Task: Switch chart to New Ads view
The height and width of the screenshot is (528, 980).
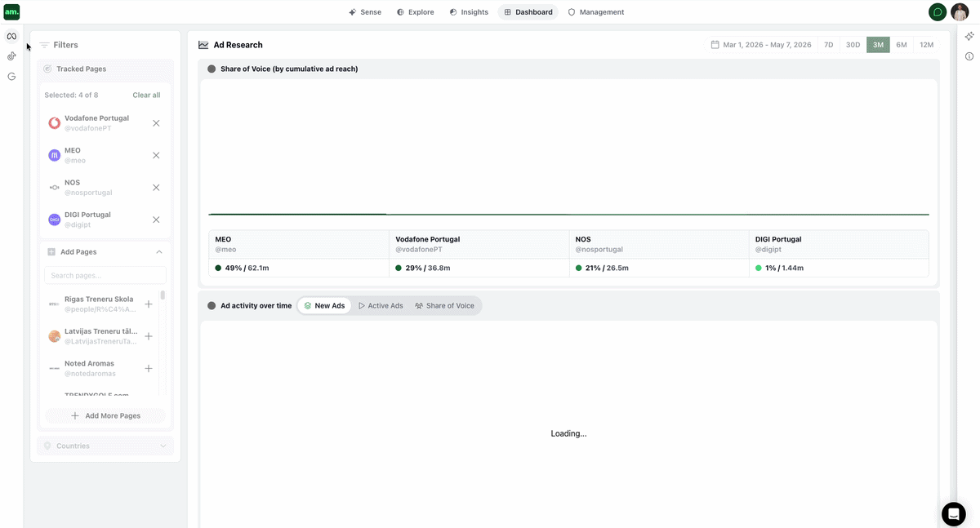Action: pos(324,306)
